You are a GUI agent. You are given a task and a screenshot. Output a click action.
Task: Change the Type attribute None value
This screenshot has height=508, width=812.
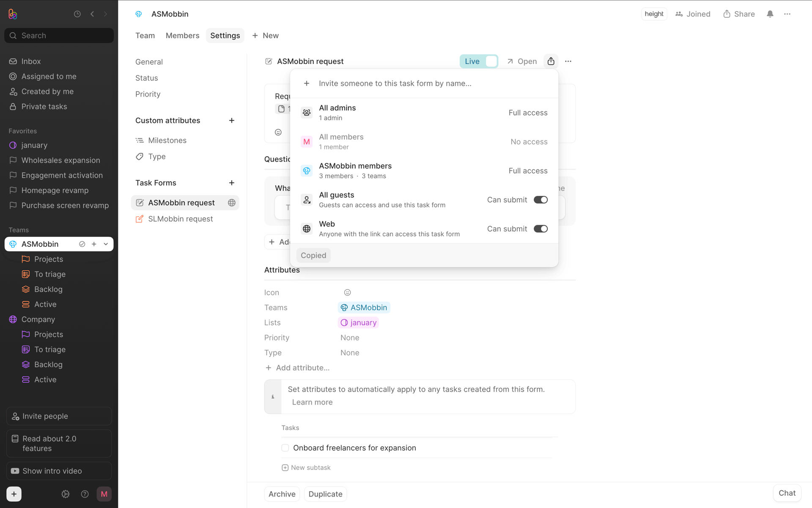[350, 353]
